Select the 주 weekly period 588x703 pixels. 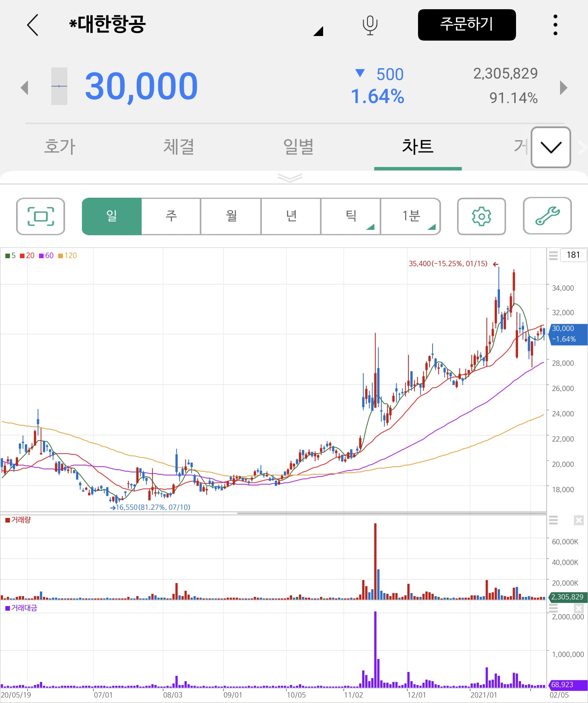click(171, 216)
